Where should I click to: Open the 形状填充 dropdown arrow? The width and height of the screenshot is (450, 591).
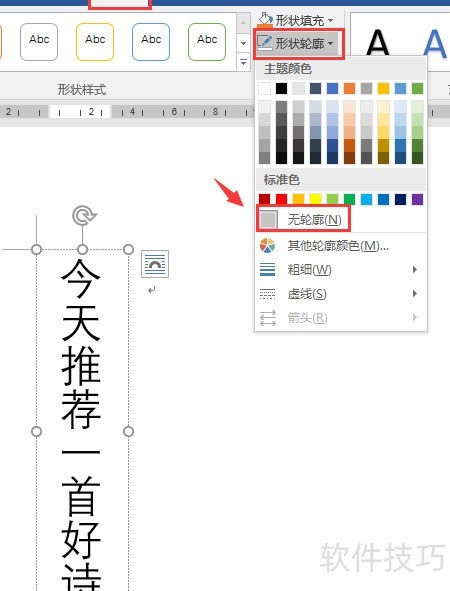point(331,20)
